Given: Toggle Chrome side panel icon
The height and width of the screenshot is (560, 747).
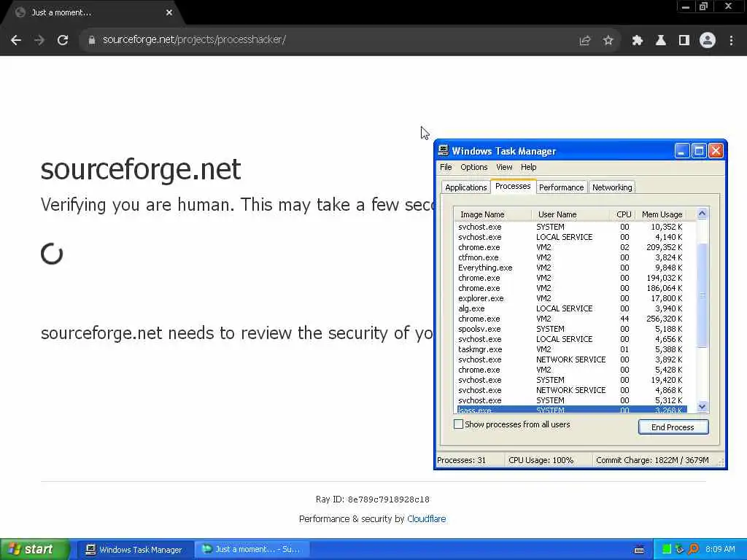Looking at the screenshot, I should (x=684, y=41).
